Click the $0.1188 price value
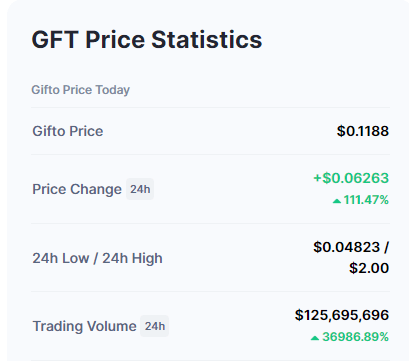 click(x=363, y=131)
